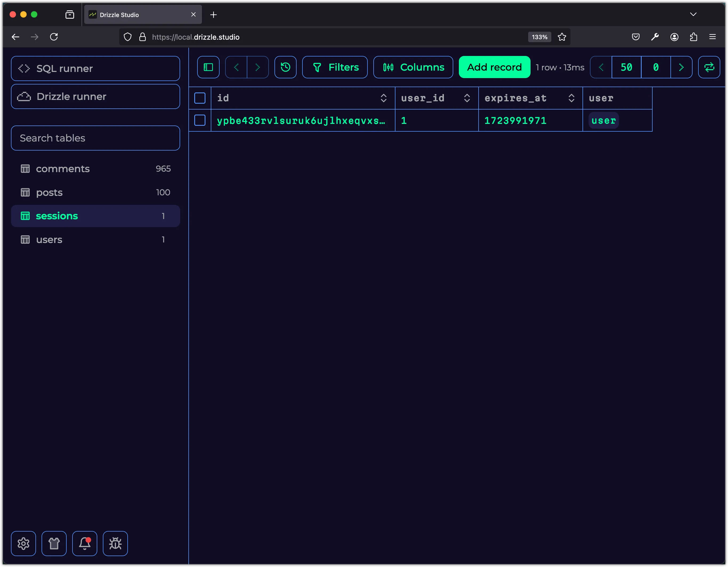728x567 pixels.
Task: Open a new browser tab
Action: pyautogui.click(x=214, y=15)
